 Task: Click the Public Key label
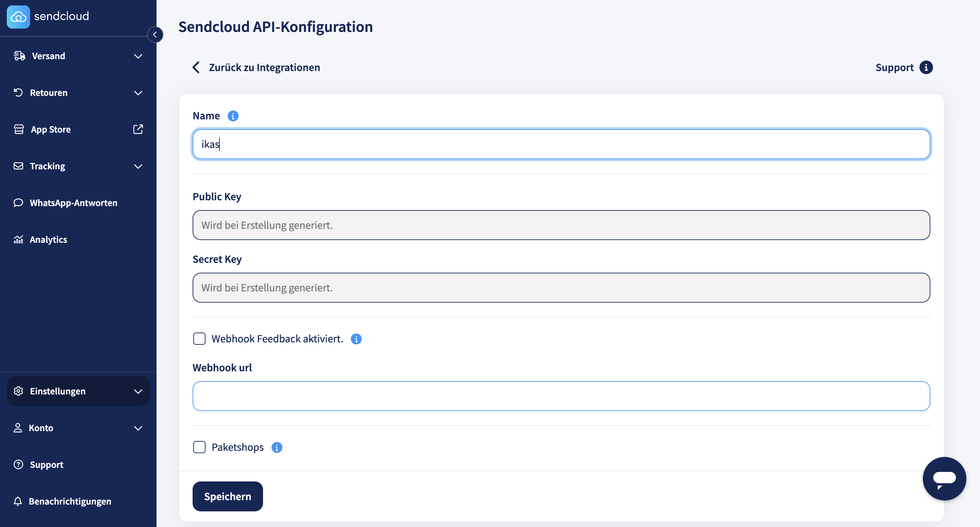[217, 197]
